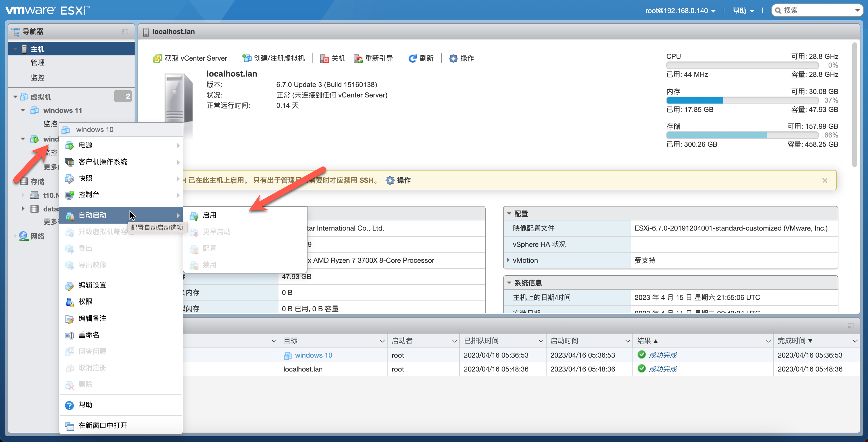Open root@192.168.0.140 user dropdown

680,10
